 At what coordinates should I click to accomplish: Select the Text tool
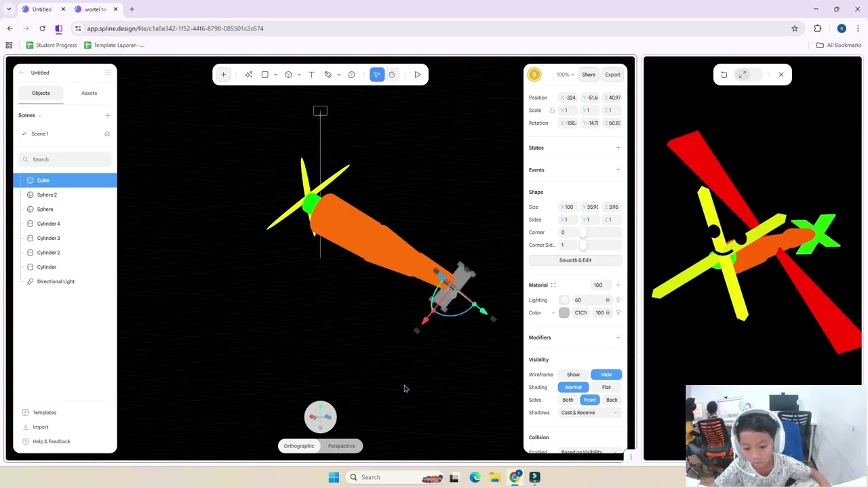tap(311, 75)
